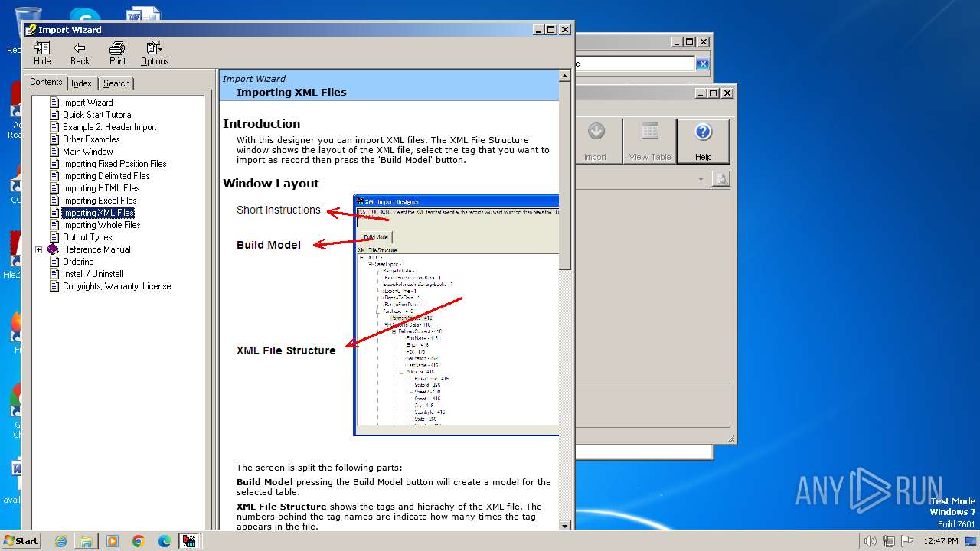The height and width of the screenshot is (551, 980).
Task: Click page icon beside Output Types
Action: click(x=54, y=237)
